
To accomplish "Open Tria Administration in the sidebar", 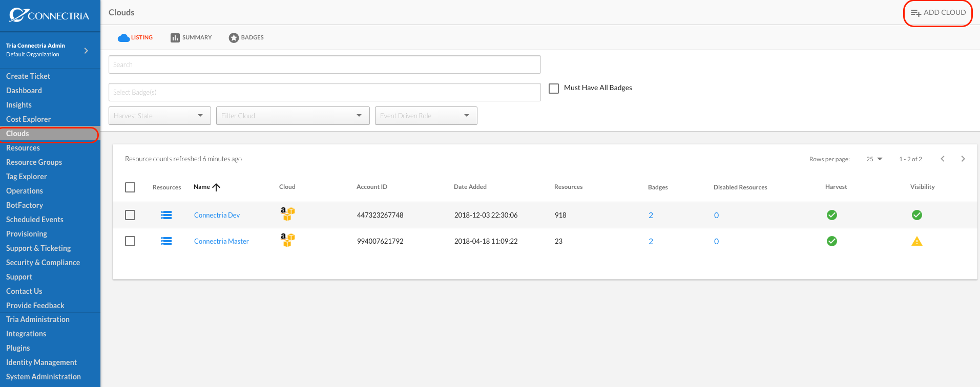I will tap(38, 319).
